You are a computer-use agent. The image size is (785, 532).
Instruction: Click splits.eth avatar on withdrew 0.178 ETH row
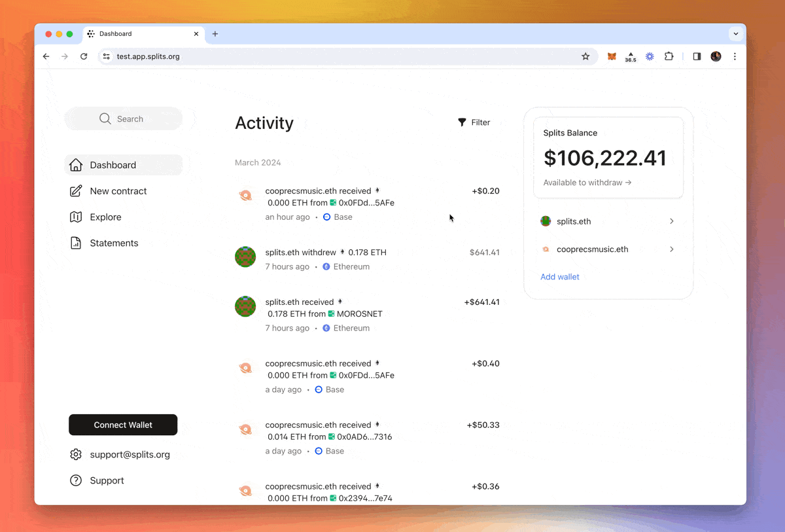245,257
